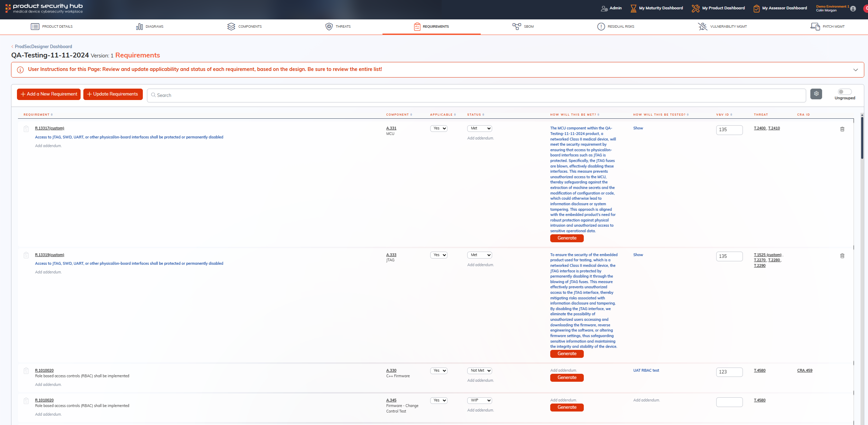This screenshot has height=425, width=868.
Task: Toggle the Ungrouped switch
Action: (844, 91)
